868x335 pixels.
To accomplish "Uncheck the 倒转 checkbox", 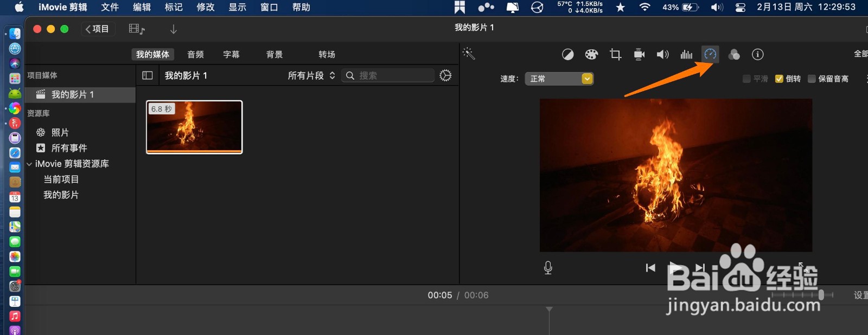I will [x=779, y=79].
